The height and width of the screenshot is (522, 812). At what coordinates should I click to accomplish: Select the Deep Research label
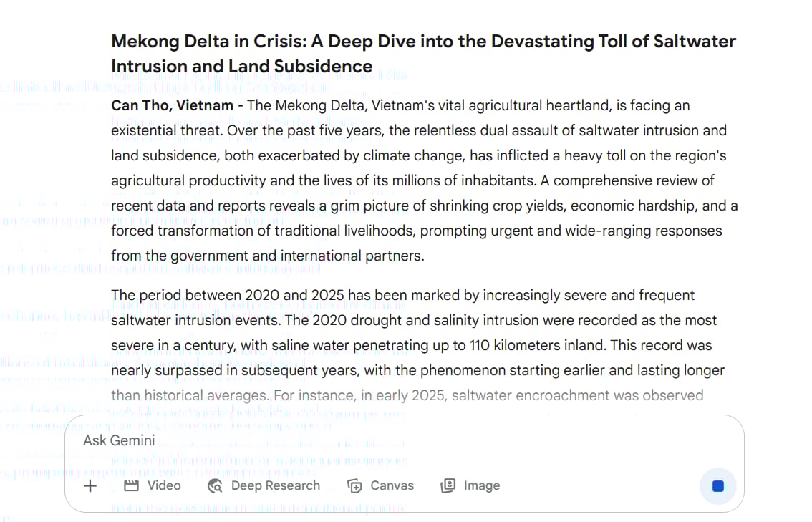(x=276, y=485)
